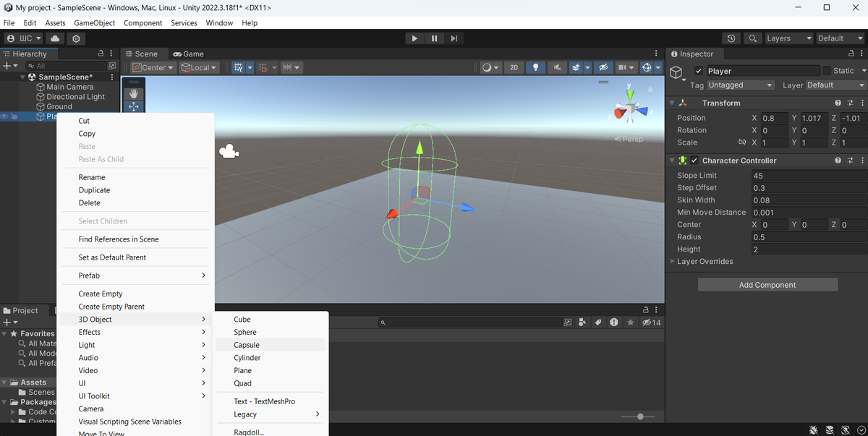Toggle hidden packages count 14 icon

pyautogui.click(x=651, y=322)
